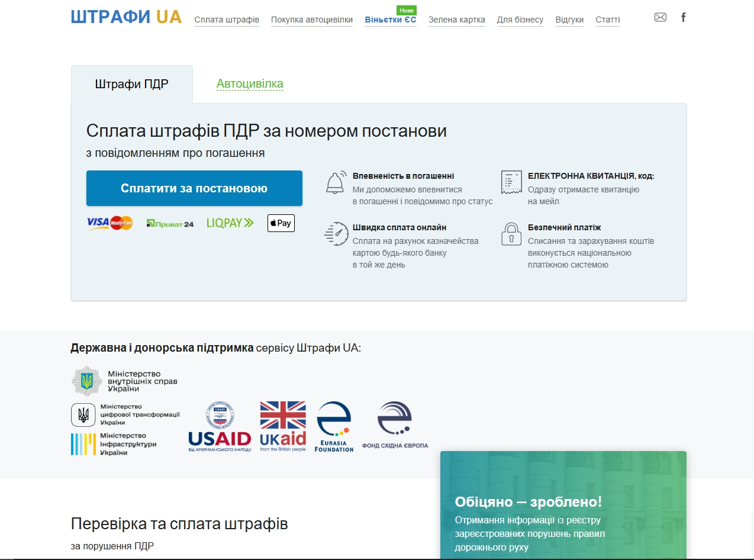The height and width of the screenshot is (560, 754).
Task: Open Покупка автоцивілки menu item
Action: pos(312,20)
